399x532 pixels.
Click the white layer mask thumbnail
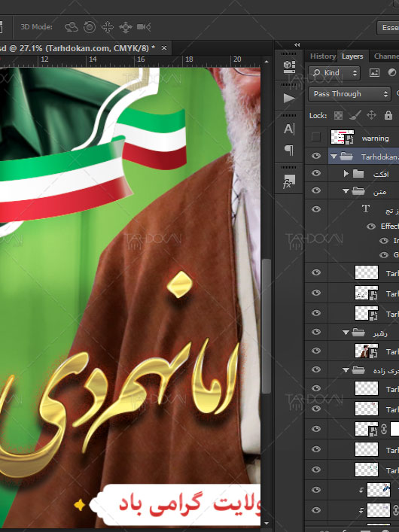[394, 429]
